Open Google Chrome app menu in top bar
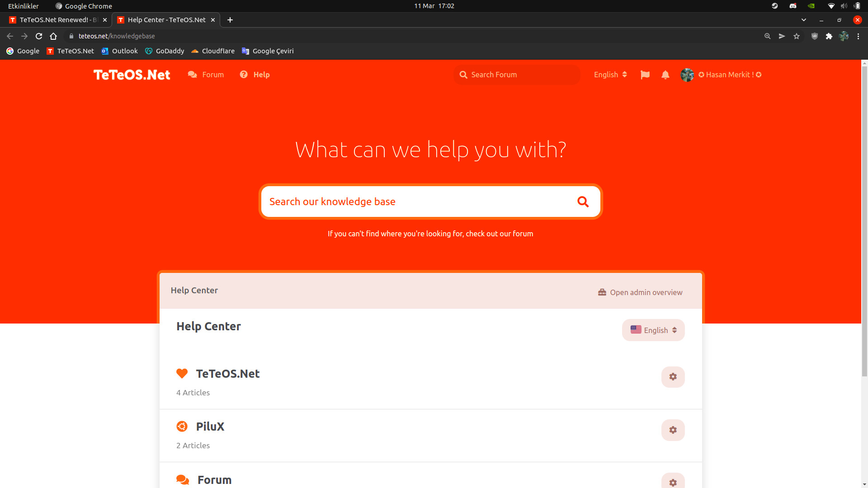The width and height of the screenshot is (868, 488). click(x=84, y=6)
